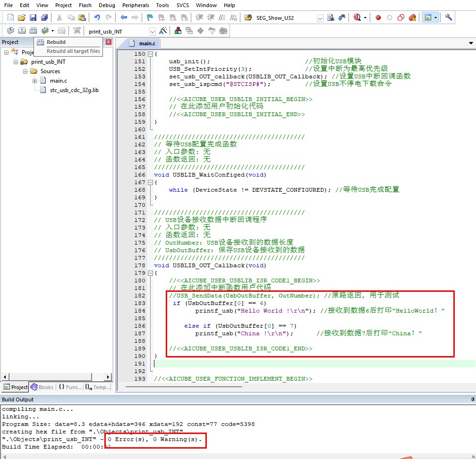Viewport: 476px width, 459px height.
Task: Open the File menu
Action: 8,5
